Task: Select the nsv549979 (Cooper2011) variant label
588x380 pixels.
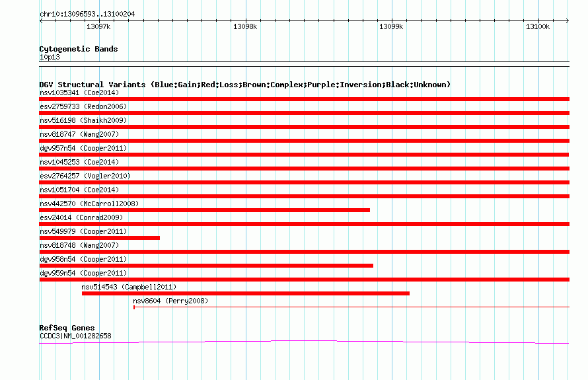Action: [x=83, y=231]
